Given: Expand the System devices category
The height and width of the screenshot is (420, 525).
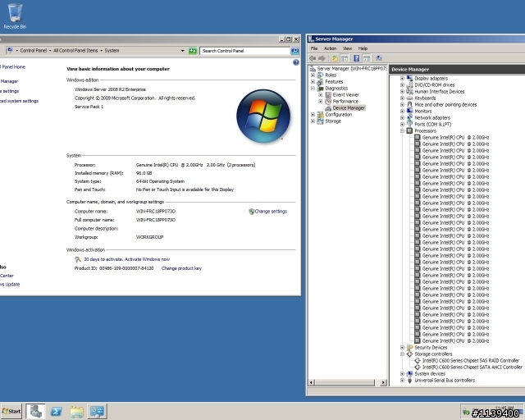Looking at the screenshot, I should click(402, 374).
